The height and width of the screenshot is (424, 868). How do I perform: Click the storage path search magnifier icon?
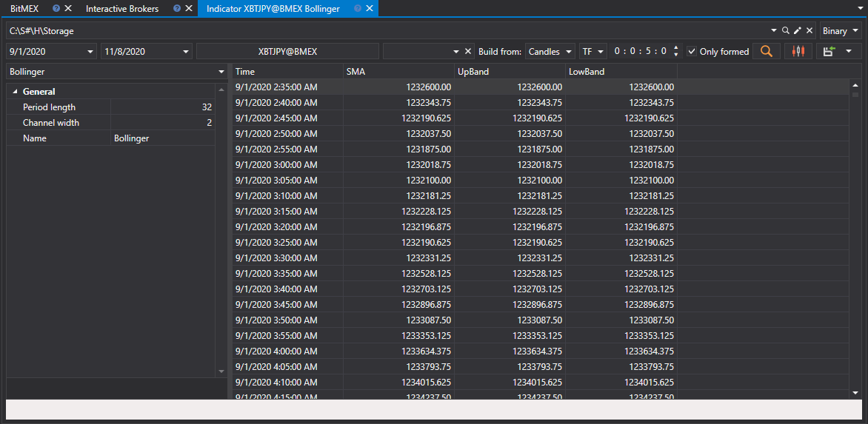pos(785,31)
